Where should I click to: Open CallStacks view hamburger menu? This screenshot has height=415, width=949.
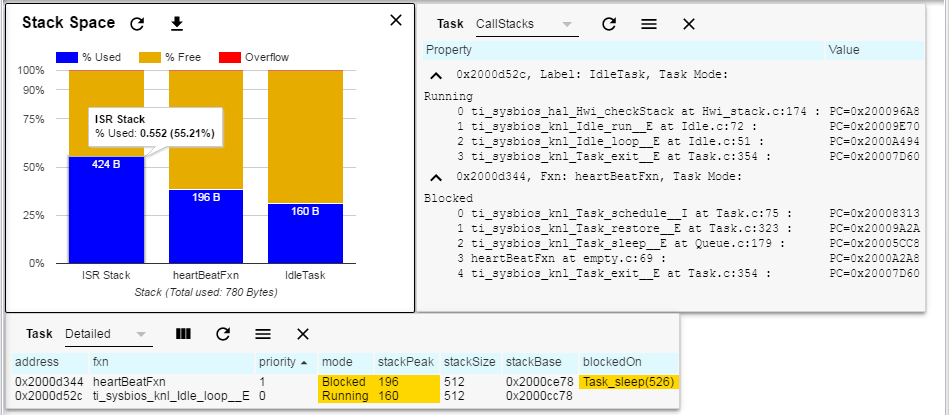pos(649,24)
